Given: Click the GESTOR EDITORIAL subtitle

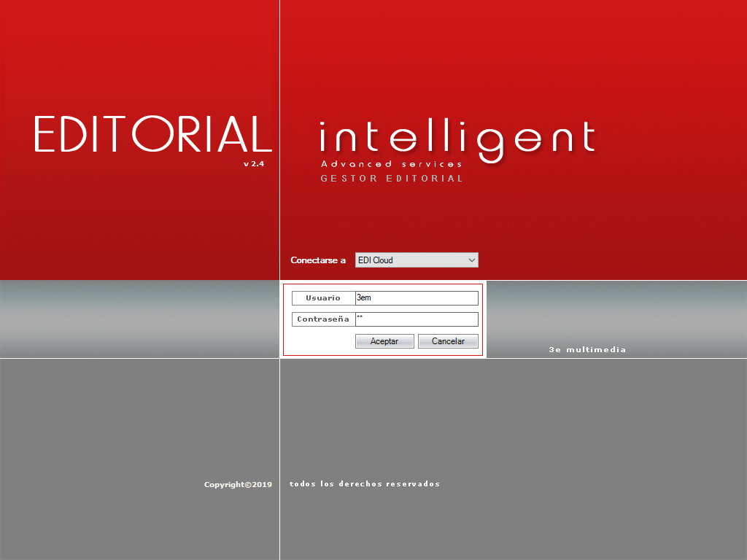Looking at the screenshot, I should [x=392, y=179].
